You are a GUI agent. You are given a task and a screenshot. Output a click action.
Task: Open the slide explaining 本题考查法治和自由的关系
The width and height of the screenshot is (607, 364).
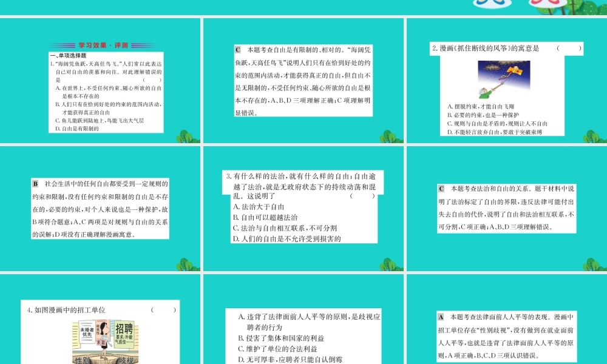pyautogui.click(x=507, y=209)
